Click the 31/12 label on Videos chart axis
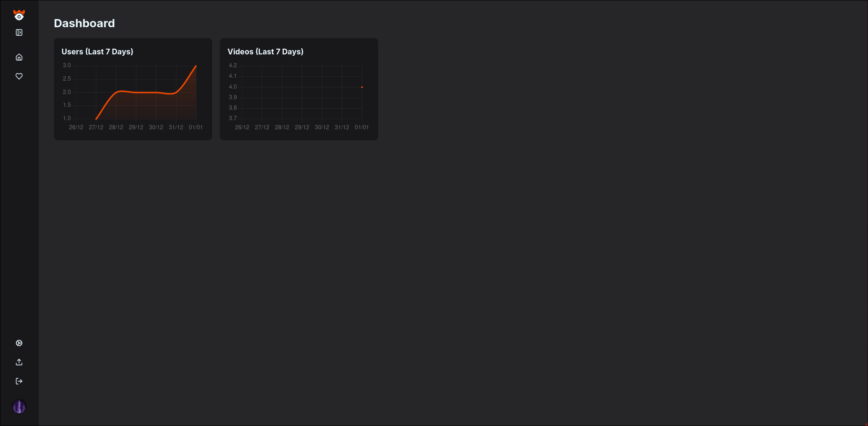 342,127
